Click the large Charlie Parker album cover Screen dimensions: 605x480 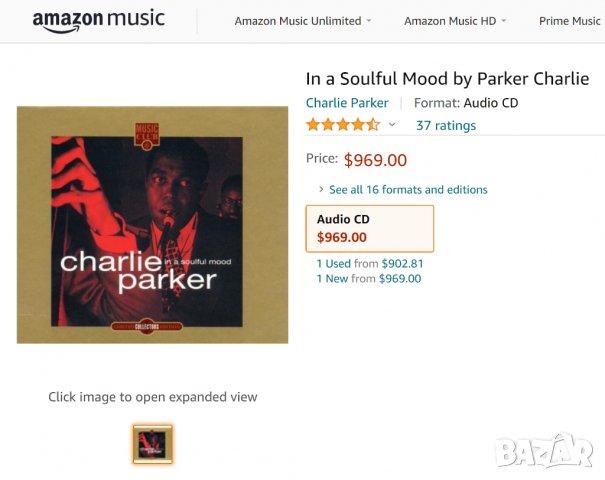pos(152,225)
